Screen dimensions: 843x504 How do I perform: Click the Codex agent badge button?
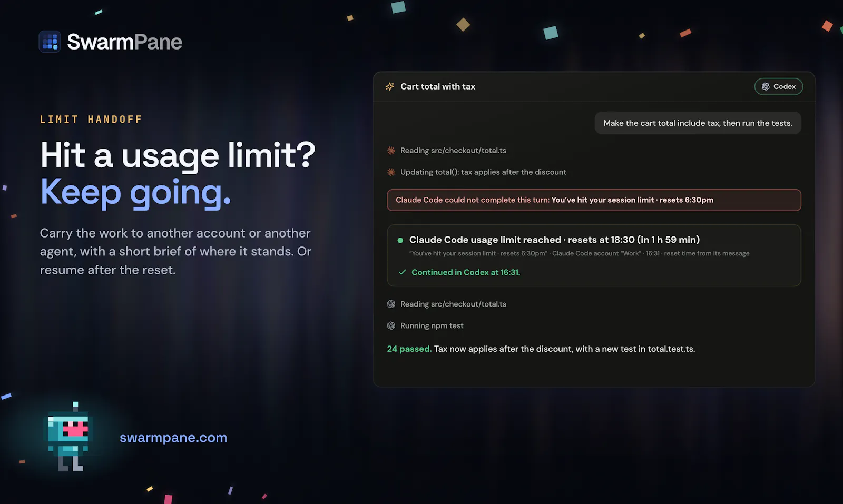coord(779,86)
